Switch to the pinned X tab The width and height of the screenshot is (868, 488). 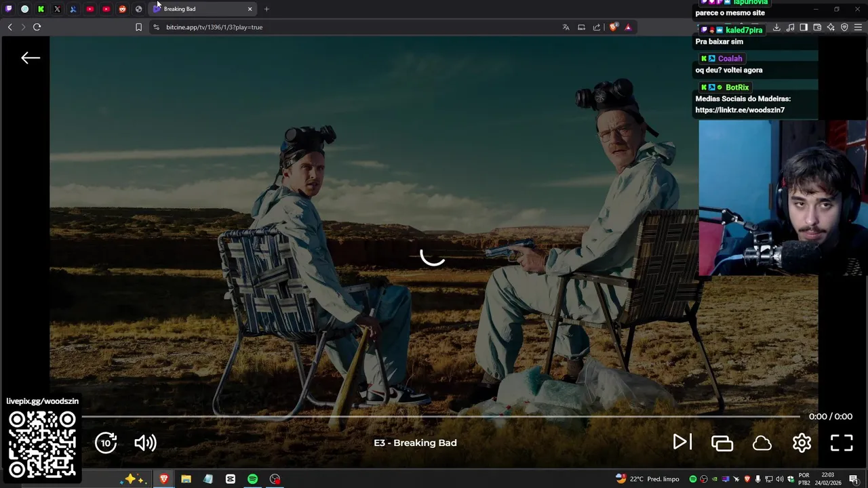point(58,9)
